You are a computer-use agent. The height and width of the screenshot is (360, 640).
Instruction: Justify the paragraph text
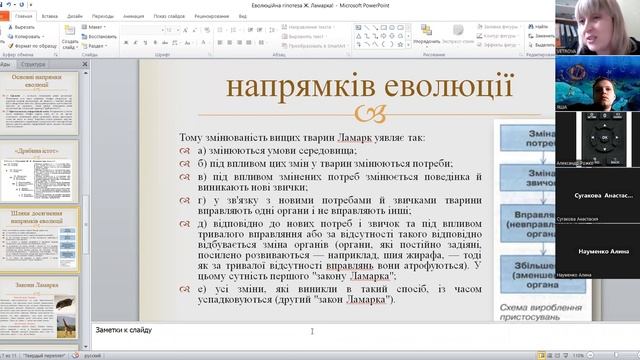249,43
